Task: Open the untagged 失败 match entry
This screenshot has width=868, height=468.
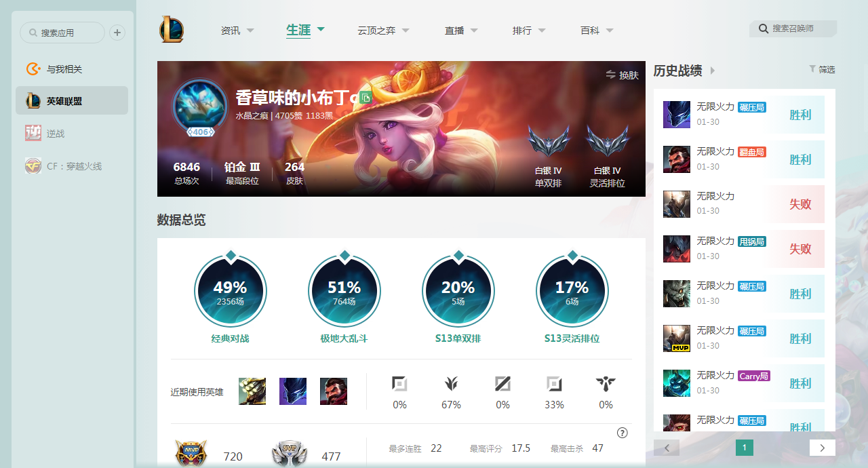Action: tap(744, 204)
